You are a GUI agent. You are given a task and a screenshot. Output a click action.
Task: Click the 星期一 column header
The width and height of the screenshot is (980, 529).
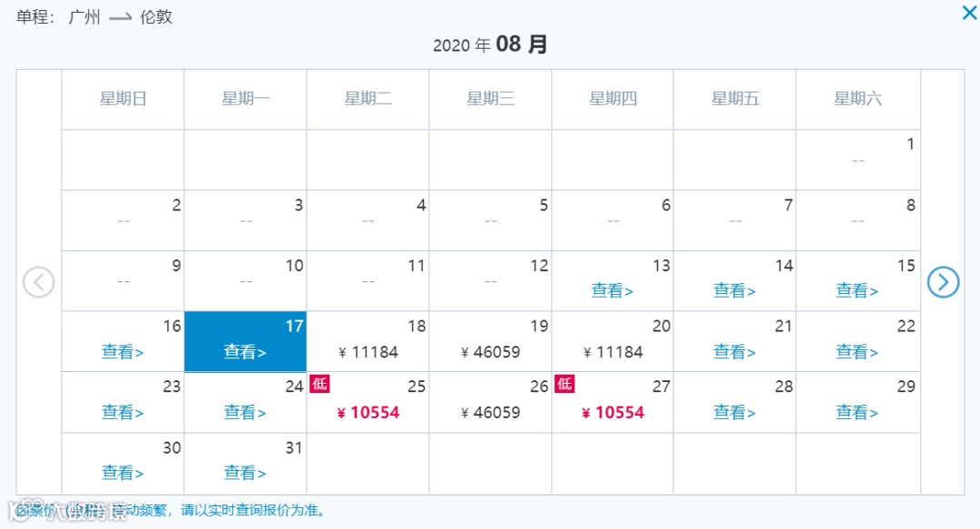point(246,99)
